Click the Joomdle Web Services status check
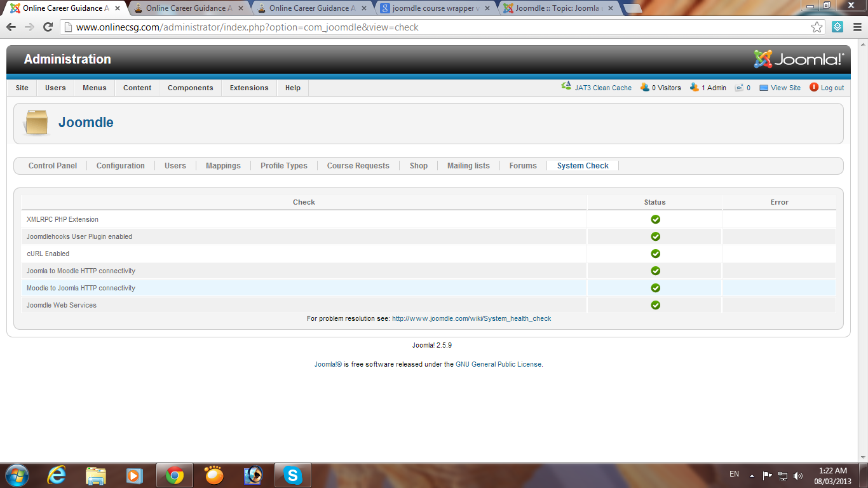Screen dimensions: 868x488 point(655,305)
